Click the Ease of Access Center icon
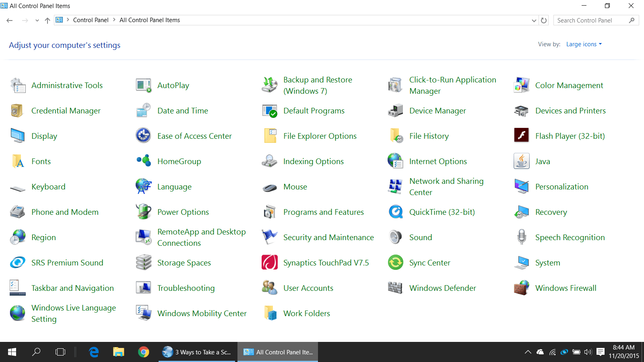 144,136
